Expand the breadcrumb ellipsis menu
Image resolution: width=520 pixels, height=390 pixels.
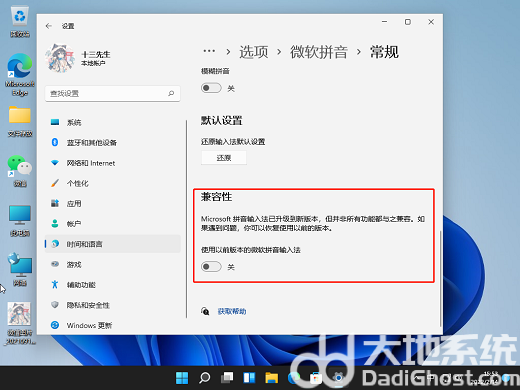click(x=209, y=51)
